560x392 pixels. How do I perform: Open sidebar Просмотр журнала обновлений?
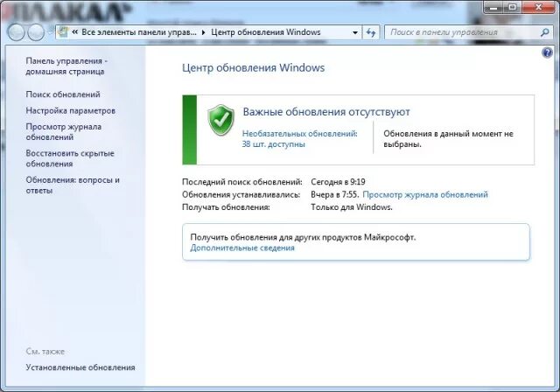(64, 132)
